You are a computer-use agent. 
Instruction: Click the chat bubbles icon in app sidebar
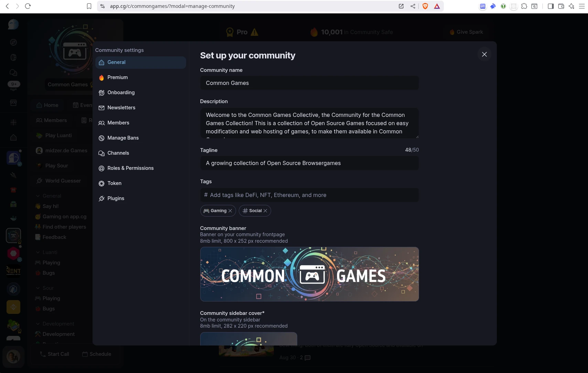[x=13, y=73]
